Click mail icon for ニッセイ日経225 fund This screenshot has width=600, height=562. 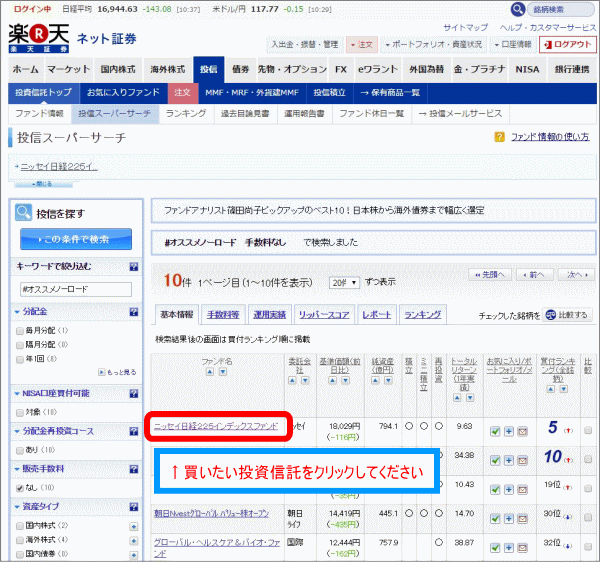[x=522, y=432]
